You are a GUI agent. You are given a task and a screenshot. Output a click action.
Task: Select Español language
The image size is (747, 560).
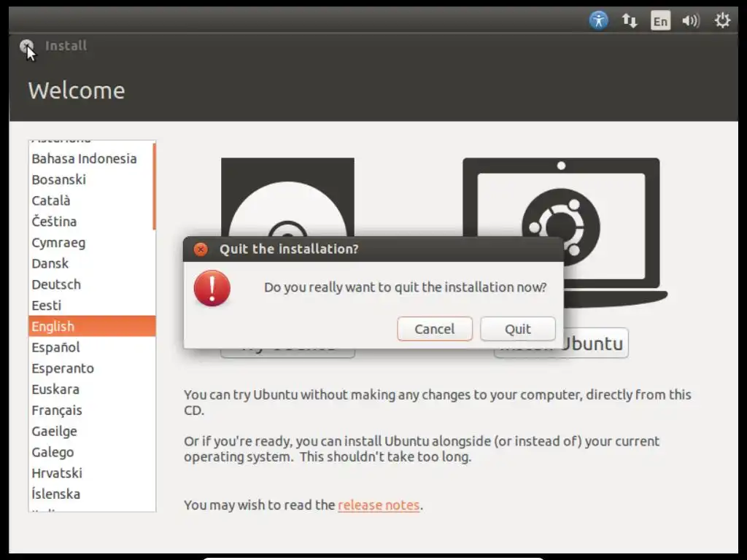tap(92, 347)
